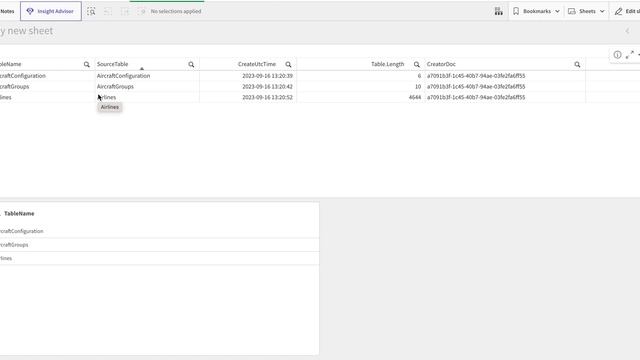This screenshot has height=360, width=640.
Task: Open the Bookmarks dropdown
Action: [x=536, y=11]
